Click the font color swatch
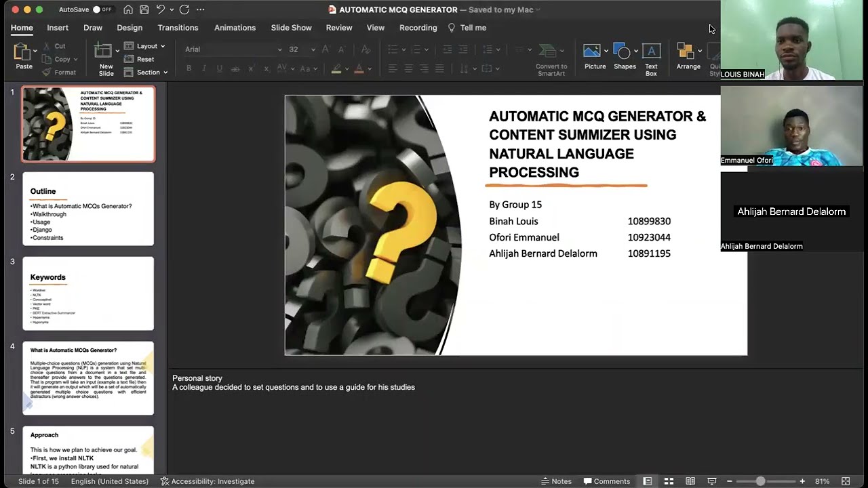868x488 pixels. point(359,68)
